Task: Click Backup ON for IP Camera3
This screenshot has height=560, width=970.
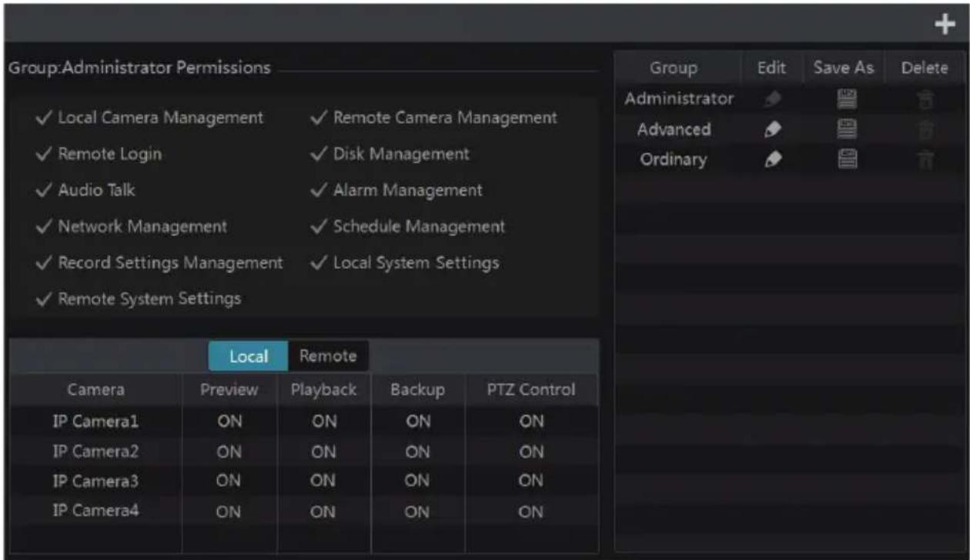Action: coord(416,482)
